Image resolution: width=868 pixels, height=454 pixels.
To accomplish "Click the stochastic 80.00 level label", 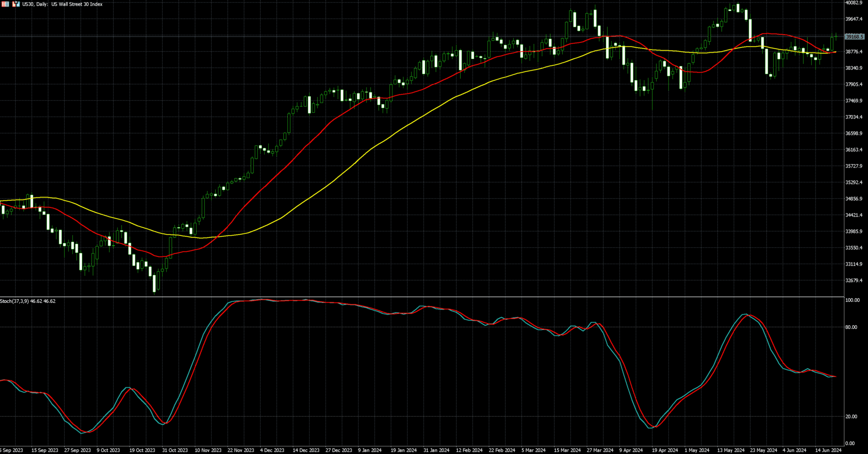I will (851, 327).
